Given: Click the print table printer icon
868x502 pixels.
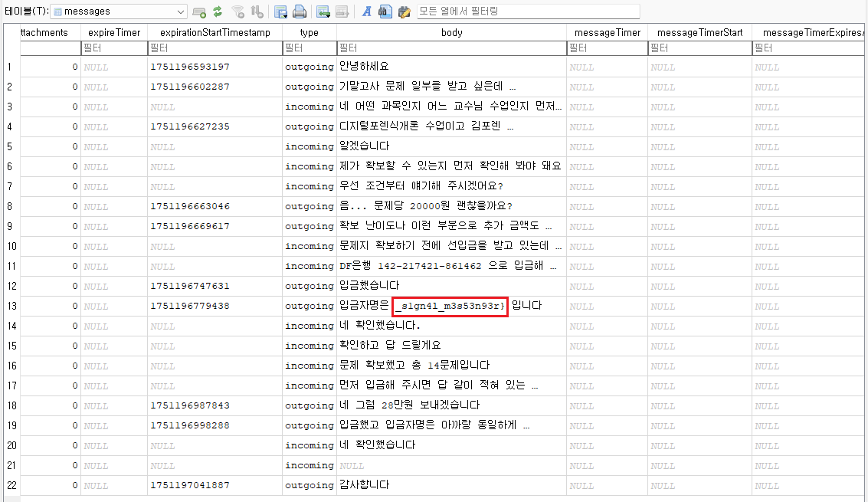Looking at the screenshot, I should tap(300, 11).
